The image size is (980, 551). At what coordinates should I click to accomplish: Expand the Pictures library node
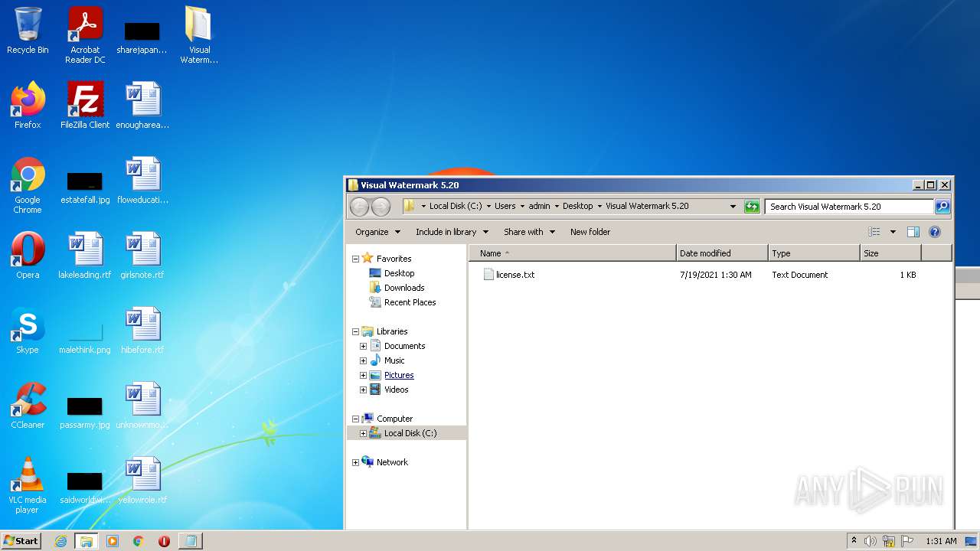pyautogui.click(x=363, y=375)
